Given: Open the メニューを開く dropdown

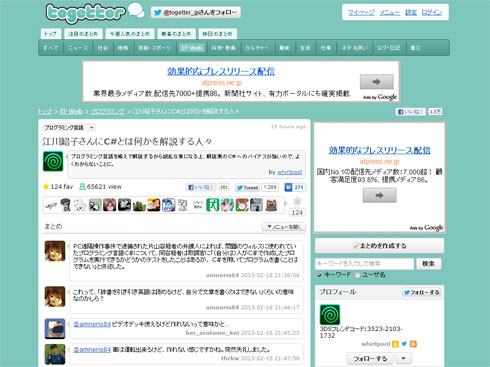Looking at the screenshot, I should [x=283, y=227].
